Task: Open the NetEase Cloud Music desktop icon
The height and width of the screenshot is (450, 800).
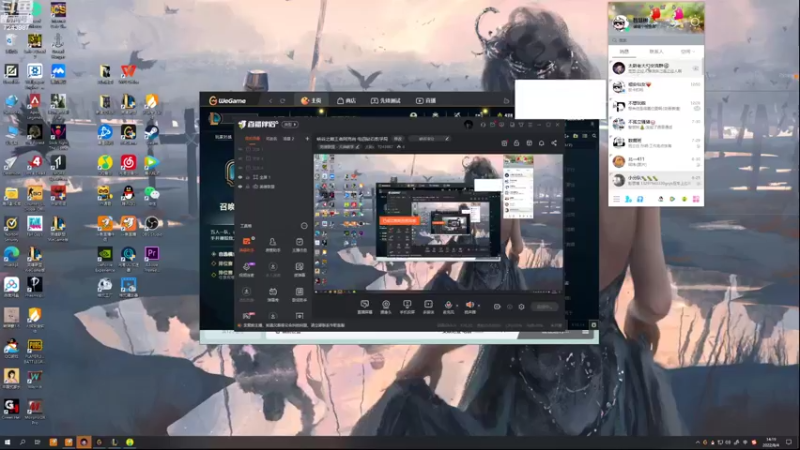Action: coord(128,163)
